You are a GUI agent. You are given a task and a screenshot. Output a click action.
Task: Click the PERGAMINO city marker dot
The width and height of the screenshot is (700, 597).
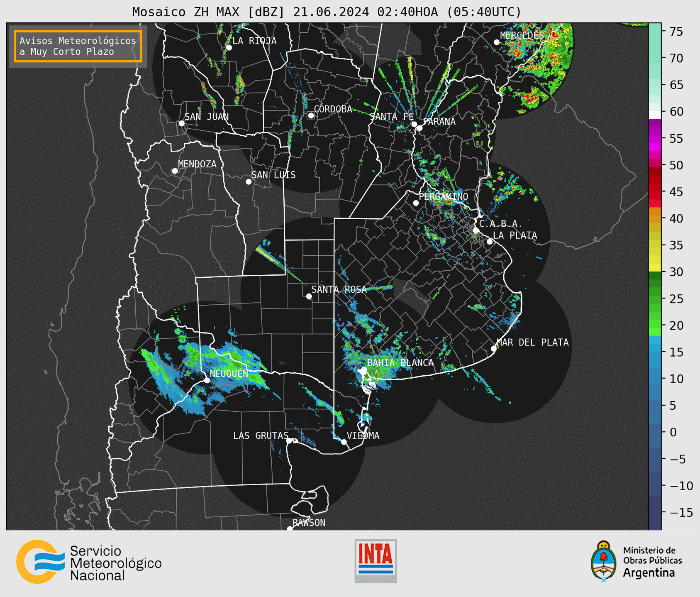coord(416,203)
